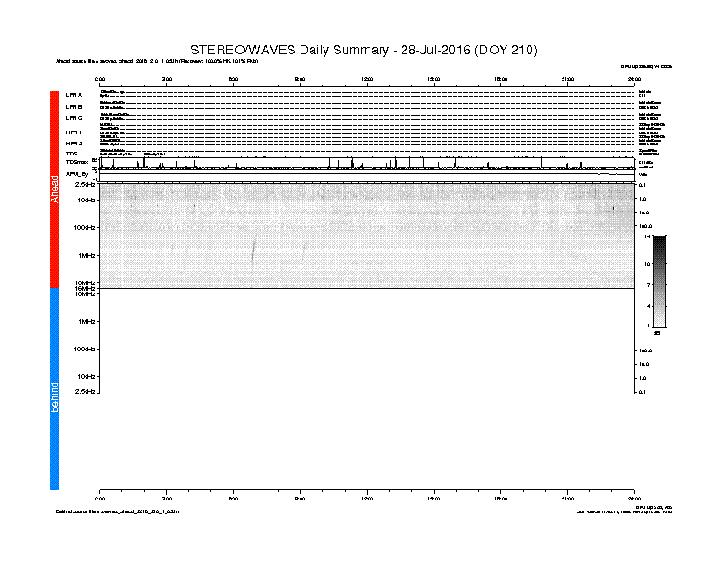Viewport: 728px width, 563px height.
Task: Click 0.1 on Behind right-hand axis
Action: click(x=643, y=392)
